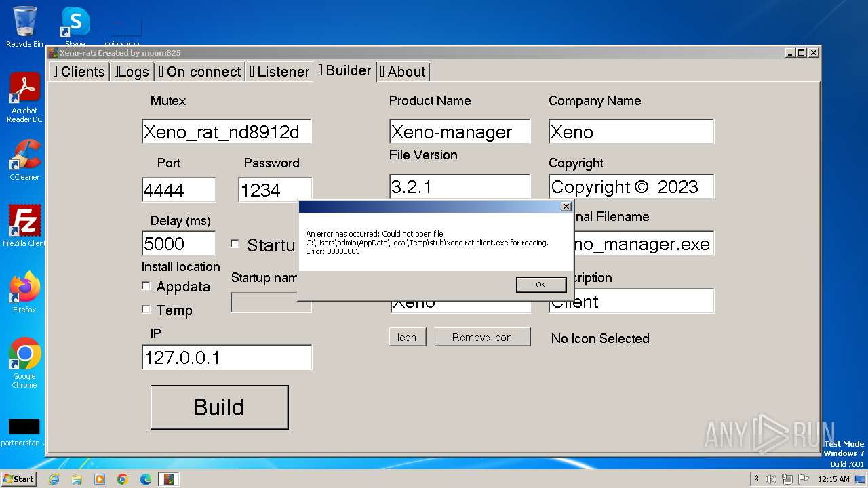Open Edge from the taskbar
This screenshot has height=488, width=868.
(x=146, y=479)
